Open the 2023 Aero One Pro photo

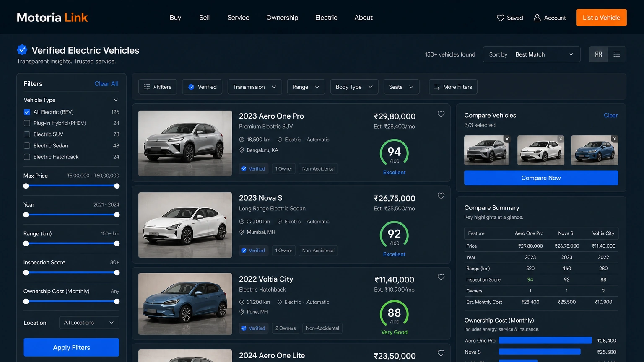click(185, 143)
